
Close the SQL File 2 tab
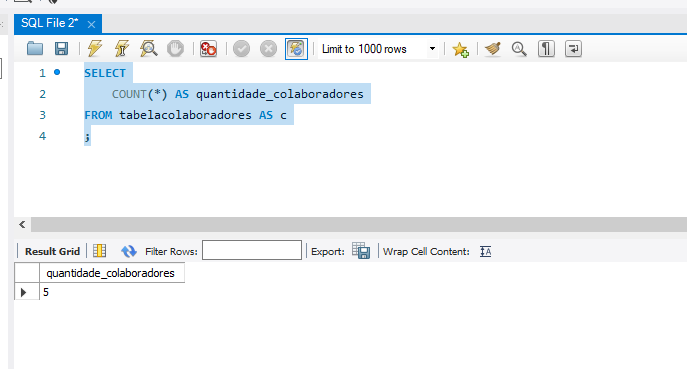click(x=91, y=25)
